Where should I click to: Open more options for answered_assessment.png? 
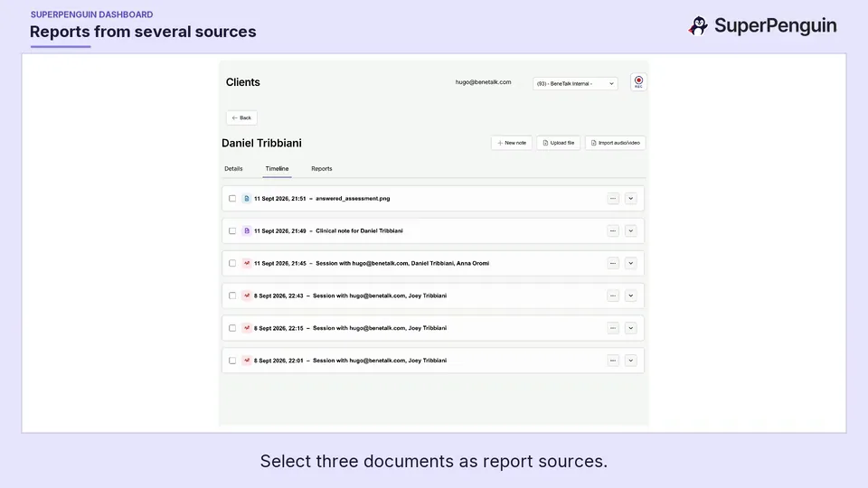pos(613,199)
